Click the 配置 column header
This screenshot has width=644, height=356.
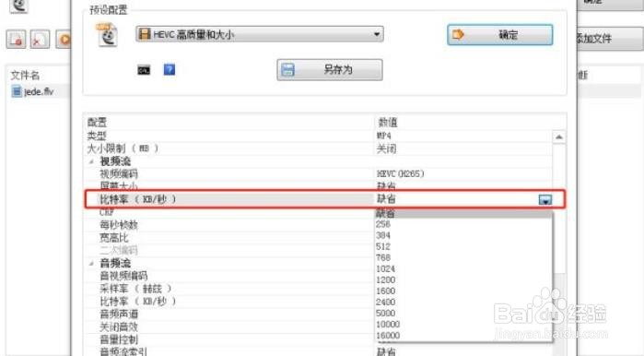point(97,122)
